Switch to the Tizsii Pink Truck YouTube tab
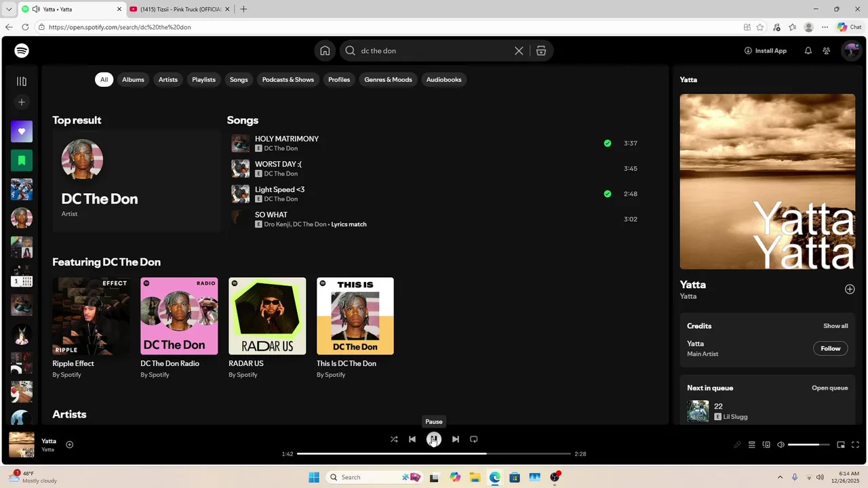The image size is (868, 488). [180, 9]
